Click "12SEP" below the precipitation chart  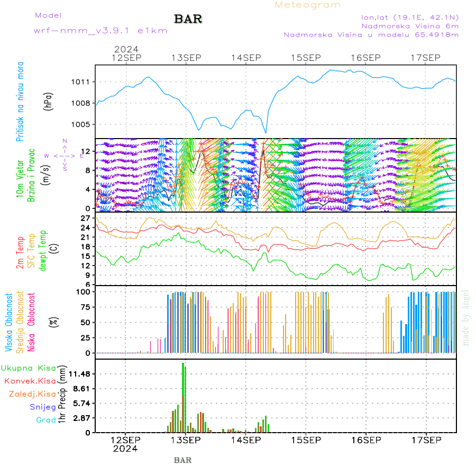tap(125, 440)
